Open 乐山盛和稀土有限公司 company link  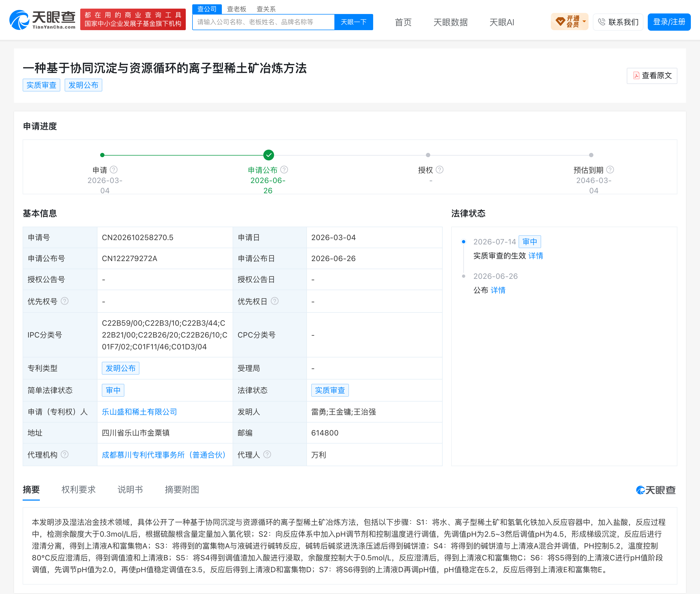[139, 412]
